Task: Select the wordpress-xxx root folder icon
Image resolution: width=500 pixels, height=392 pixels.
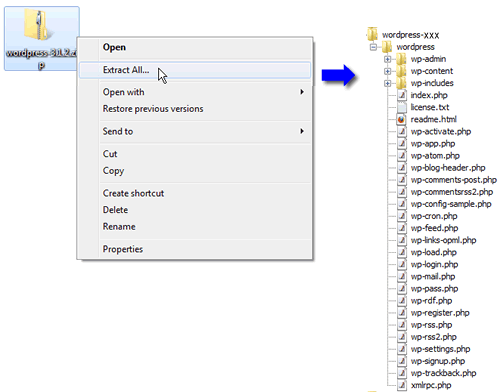Action: [x=372, y=34]
